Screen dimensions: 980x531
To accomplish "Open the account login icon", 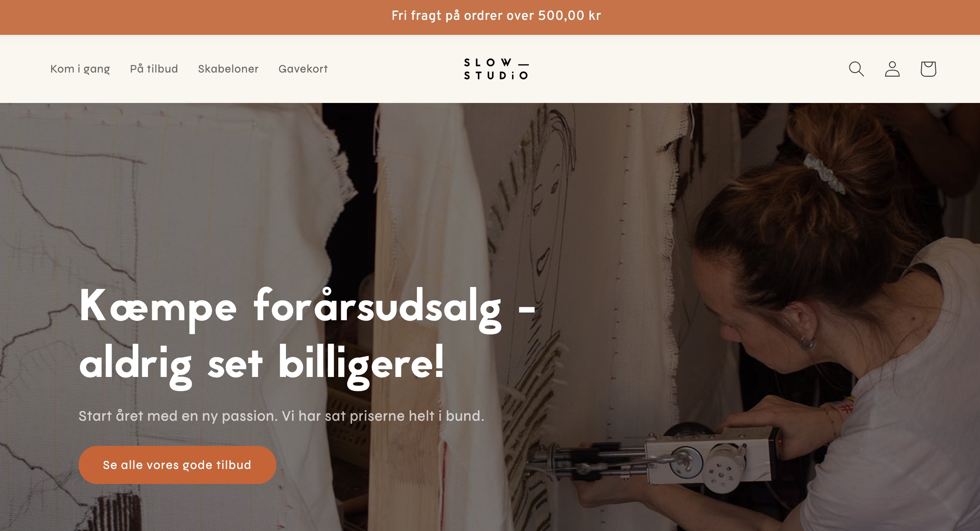I will 892,69.
